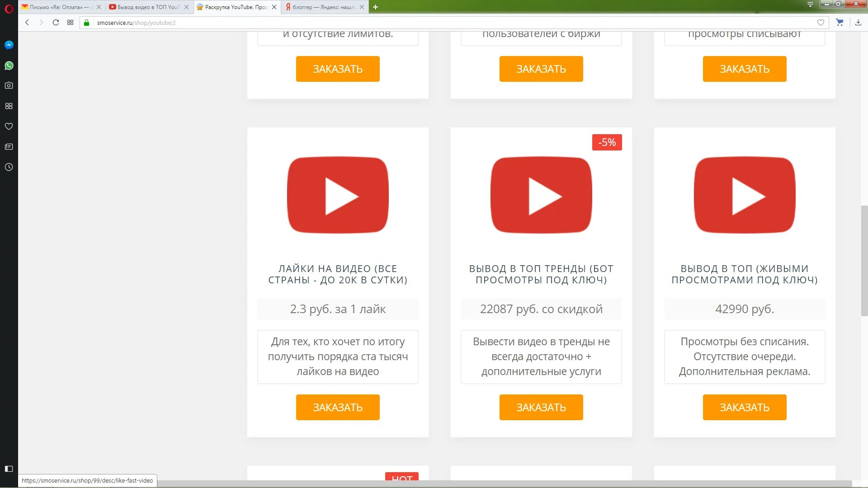This screenshot has width=868, height=488.
Task: Open the title Вывод в топ (живыми просмотрами)
Action: pyautogui.click(x=745, y=274)
